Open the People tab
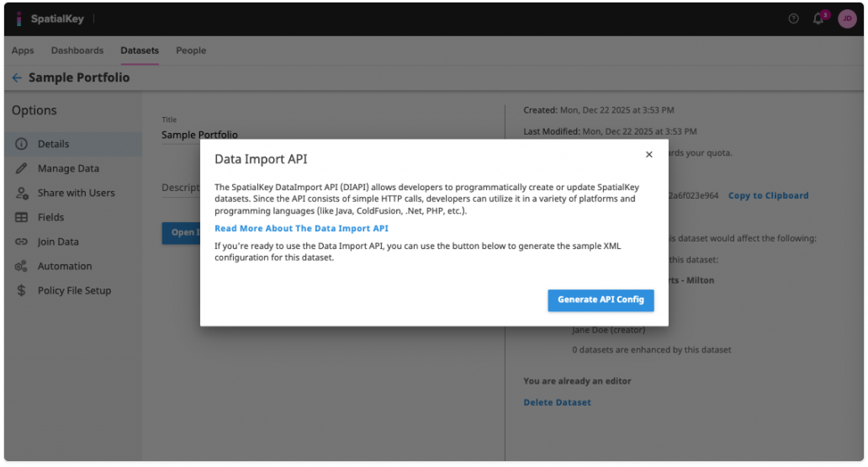 coord(191,50)
